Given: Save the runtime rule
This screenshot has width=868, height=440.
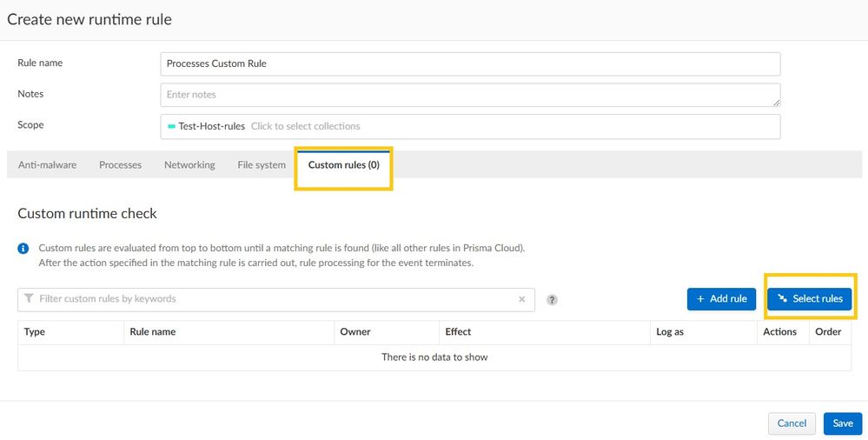Looking at the screenshot, I should (x=842, y=423).
